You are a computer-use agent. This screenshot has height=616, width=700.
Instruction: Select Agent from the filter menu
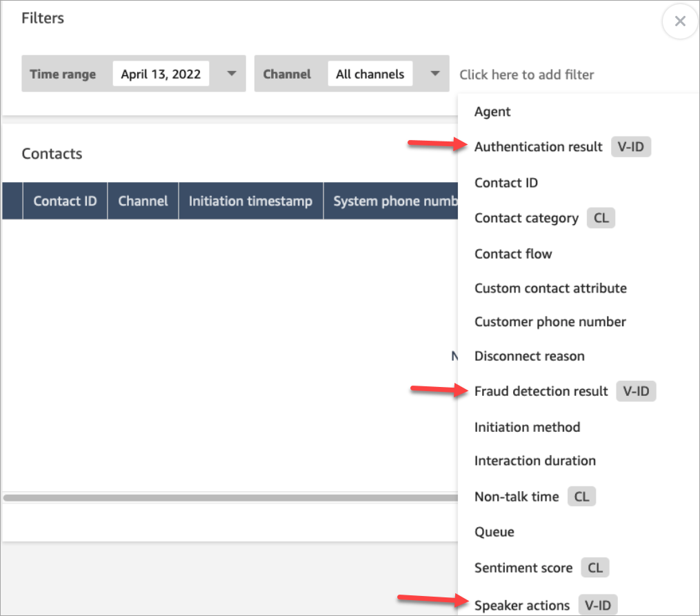click(492, 111)
